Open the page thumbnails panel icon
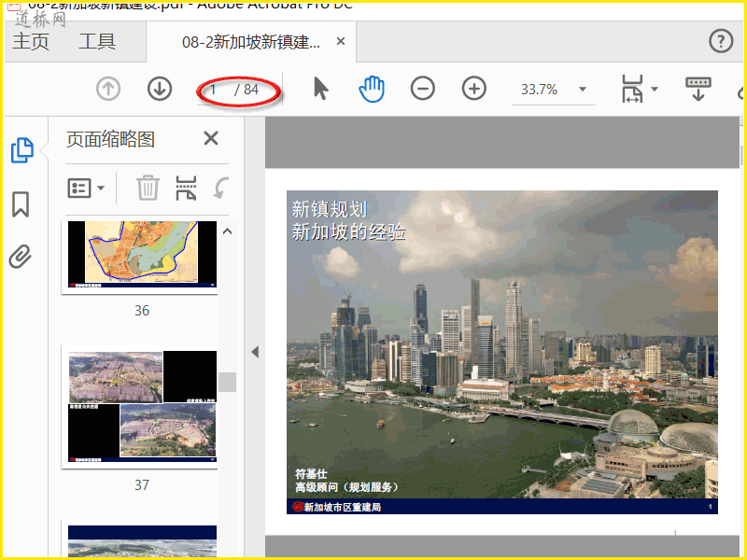Screen dimensions: 747x560 pos(22,150)
